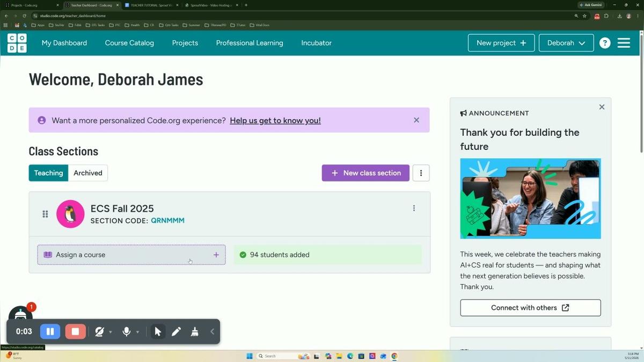
Task: Click the New project button
Action: tap(501, 43)
